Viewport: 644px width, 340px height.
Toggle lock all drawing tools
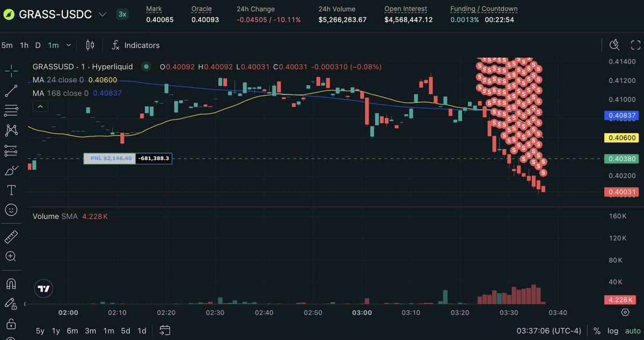[x=11, y=324]
